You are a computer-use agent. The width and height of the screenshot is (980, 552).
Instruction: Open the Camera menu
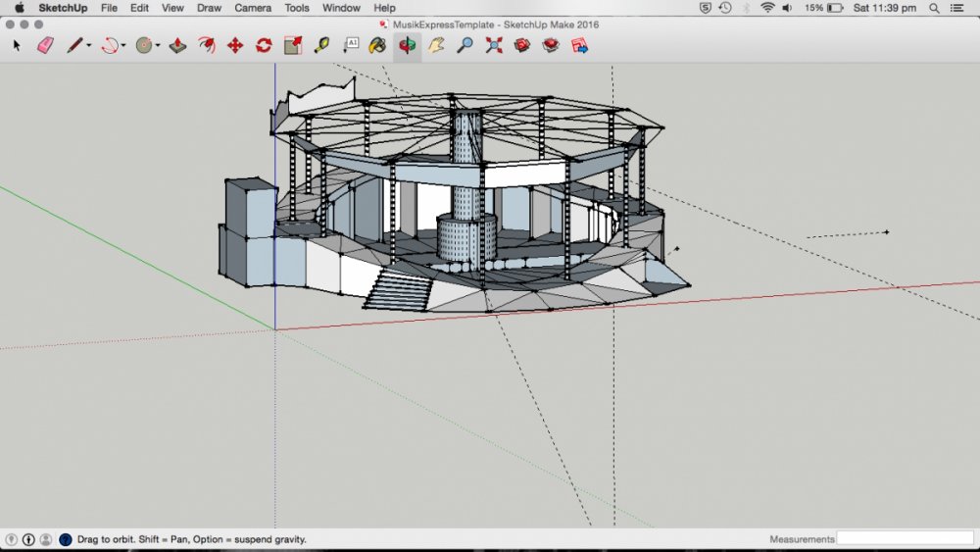coord(253,8)
